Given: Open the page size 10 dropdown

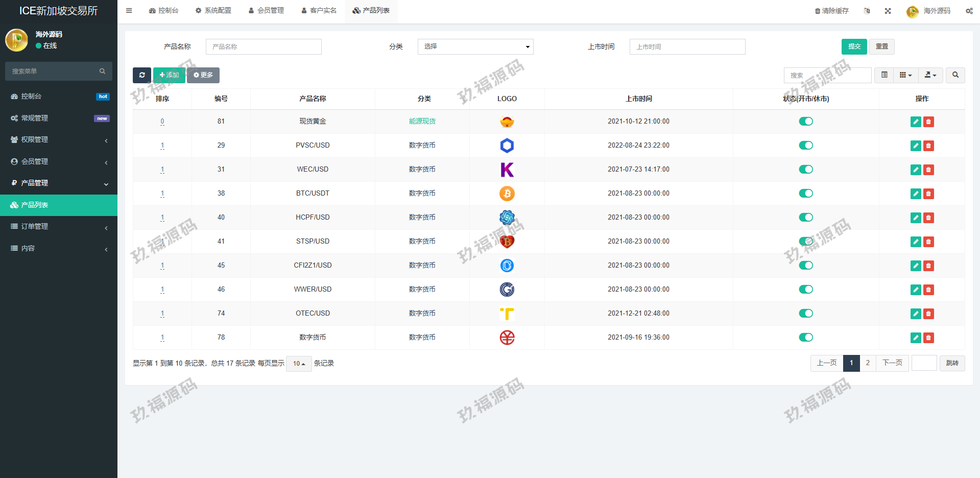Looking at the screenshot, I should point(299,364).
